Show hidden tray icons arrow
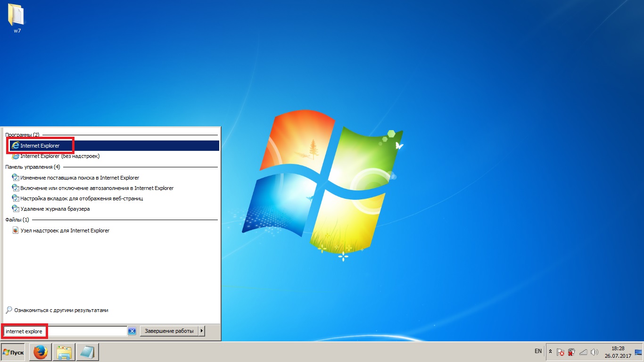The image size is (644, 362). [550, 352]
